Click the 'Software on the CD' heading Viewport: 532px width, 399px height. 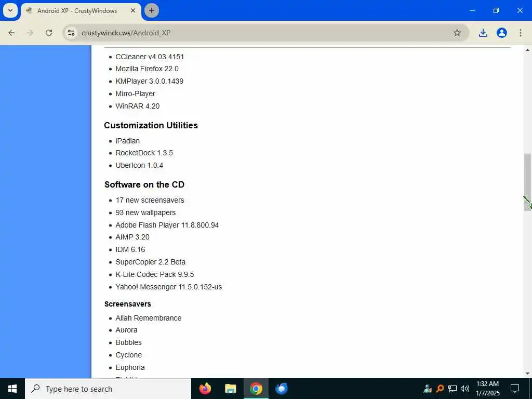point(144,184)
